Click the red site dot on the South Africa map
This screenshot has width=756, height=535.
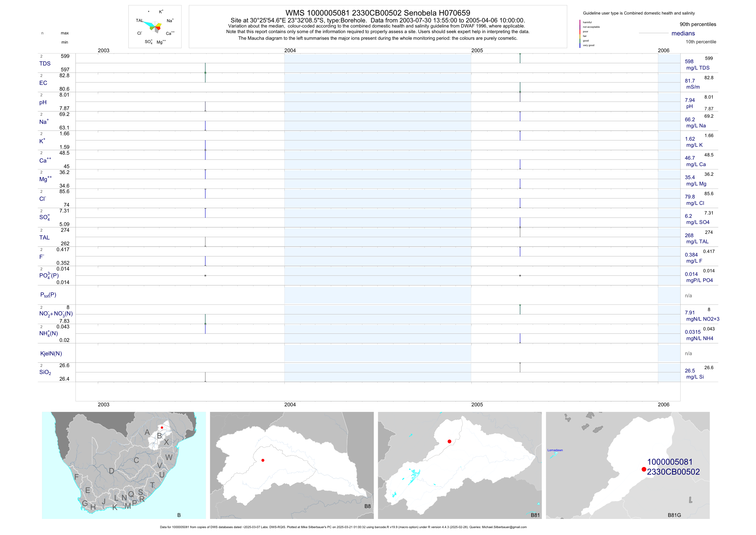[x=162, y=427]
